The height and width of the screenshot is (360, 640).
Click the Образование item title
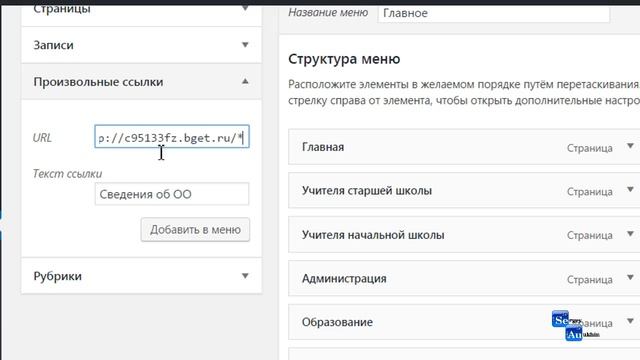pyautogui.click(x=337, y=322)
